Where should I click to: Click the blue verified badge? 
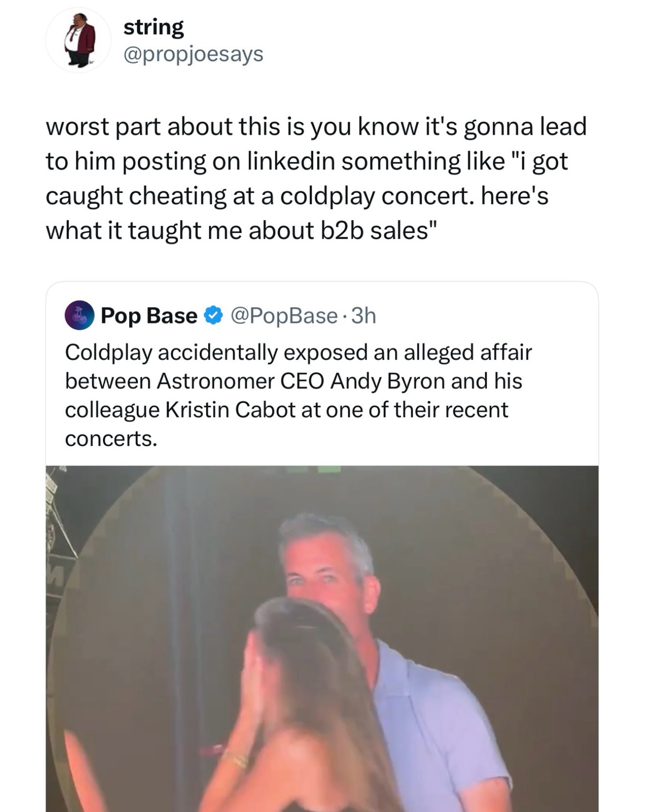pyautogui.click(x=214, y=316)
